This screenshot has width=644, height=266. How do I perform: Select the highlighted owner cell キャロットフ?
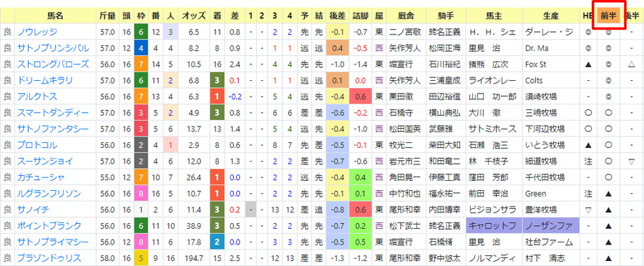click(x=494, y=226)
